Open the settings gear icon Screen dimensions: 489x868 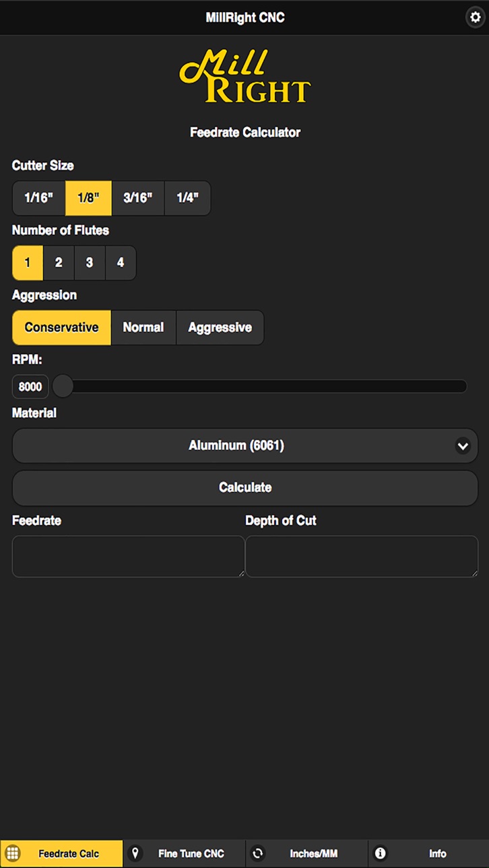click(x=474, y=17)
